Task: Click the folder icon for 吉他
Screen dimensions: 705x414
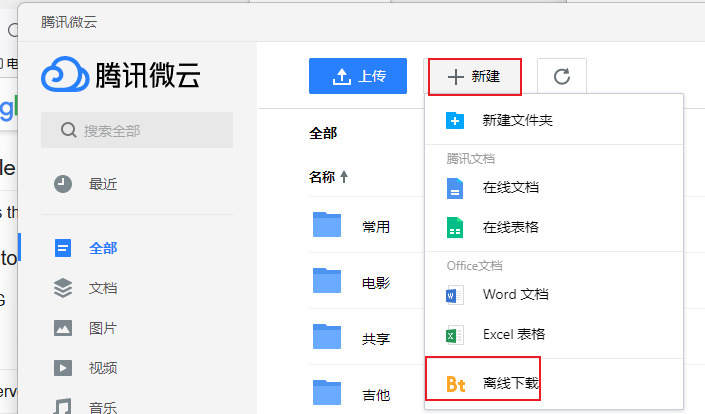Action: pos(327,392)
